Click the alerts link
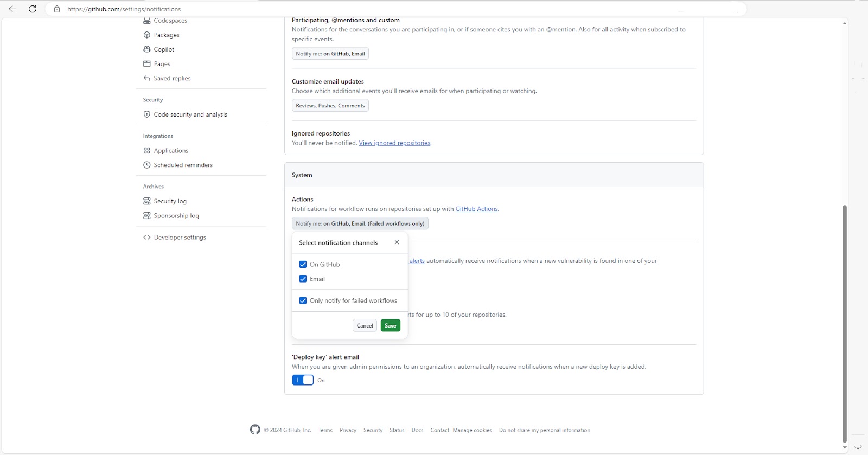This screenshot has height=455, width=868. pos(417,261)
